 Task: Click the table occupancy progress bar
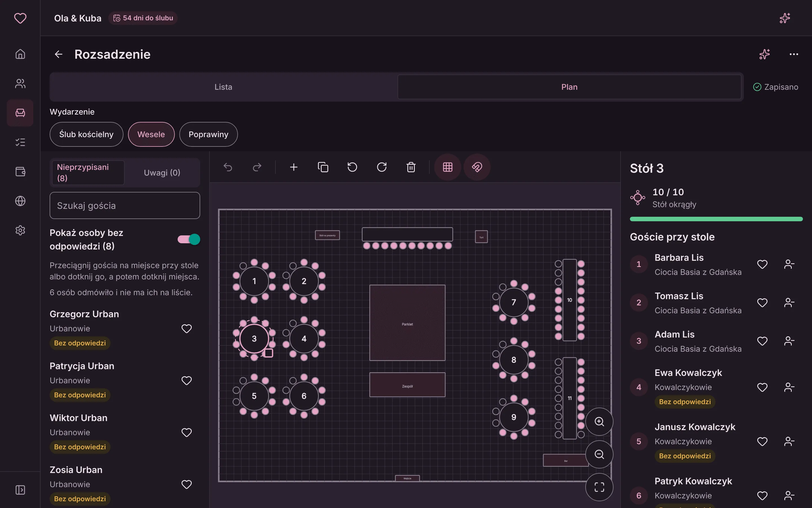[716, 219]
